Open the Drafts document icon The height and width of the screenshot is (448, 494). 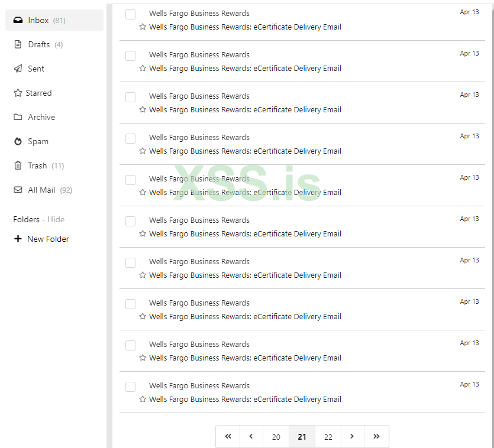(x=18, y=44)
